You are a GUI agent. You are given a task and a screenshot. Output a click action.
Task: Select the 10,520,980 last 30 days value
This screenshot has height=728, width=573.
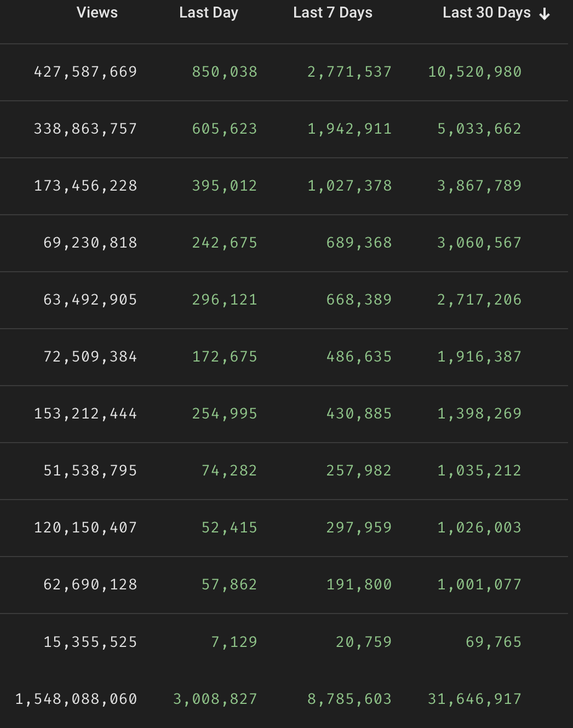(x=474, y=72)
